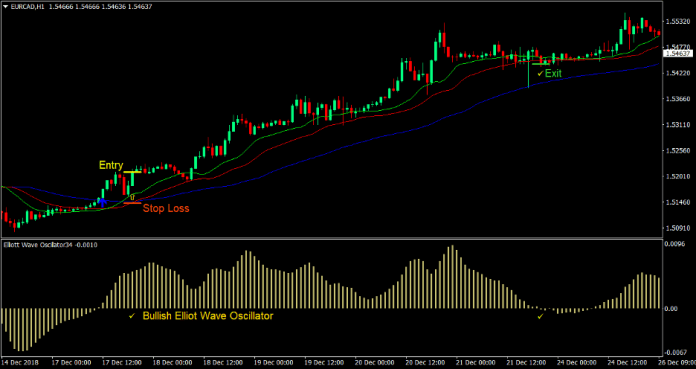Click the 1.55320 price axis label

(679, 21)
